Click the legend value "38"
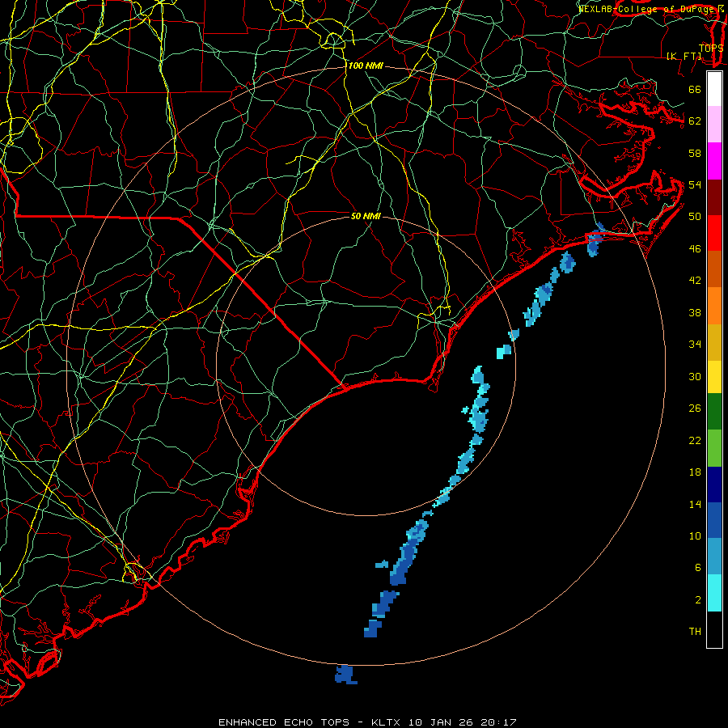 695,312
